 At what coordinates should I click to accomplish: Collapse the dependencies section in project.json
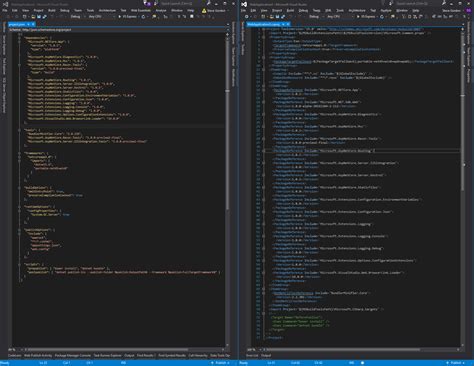point(19,38)
